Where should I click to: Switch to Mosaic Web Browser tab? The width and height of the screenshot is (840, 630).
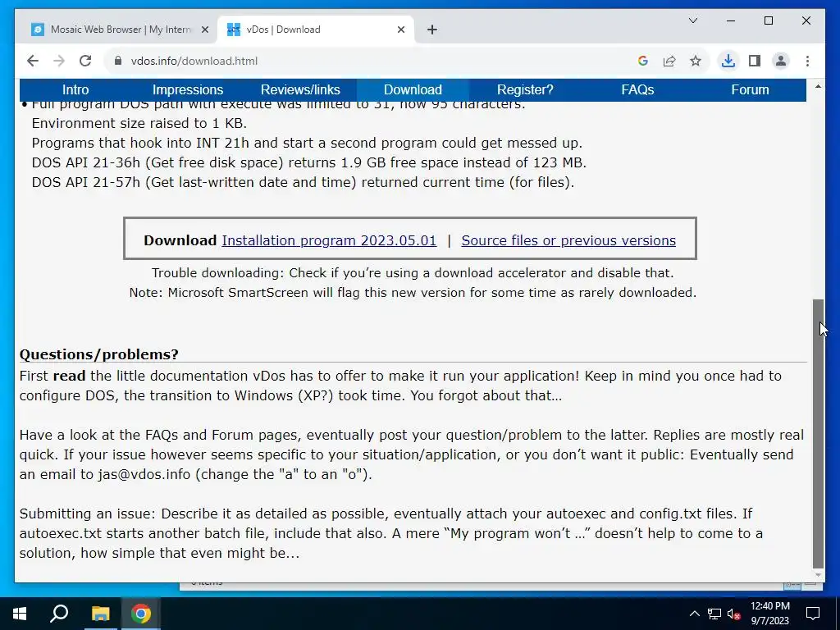(x=120, y=30)
